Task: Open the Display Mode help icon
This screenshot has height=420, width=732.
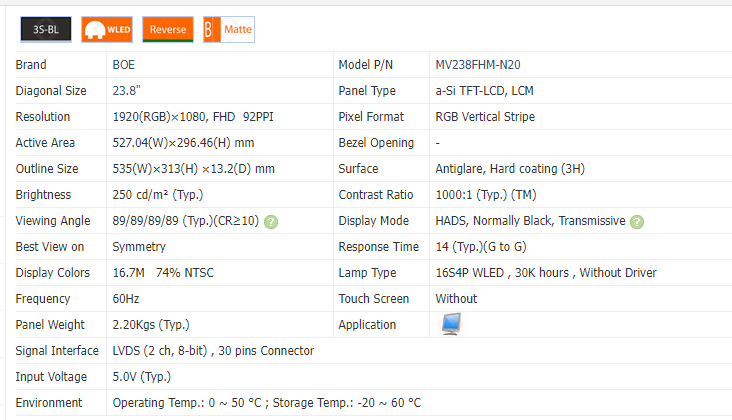Action: [x=637, y=221]
